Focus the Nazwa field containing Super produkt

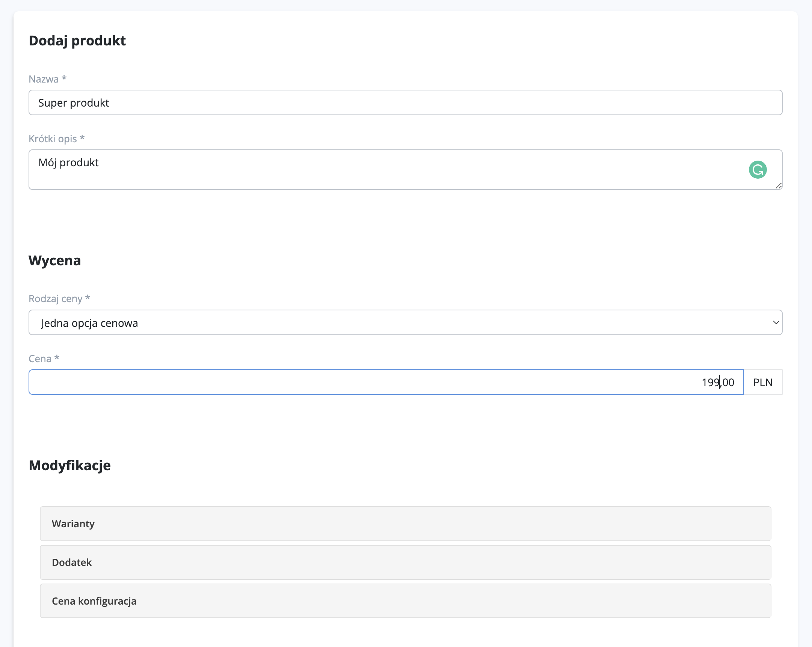(x=405, y=102)
